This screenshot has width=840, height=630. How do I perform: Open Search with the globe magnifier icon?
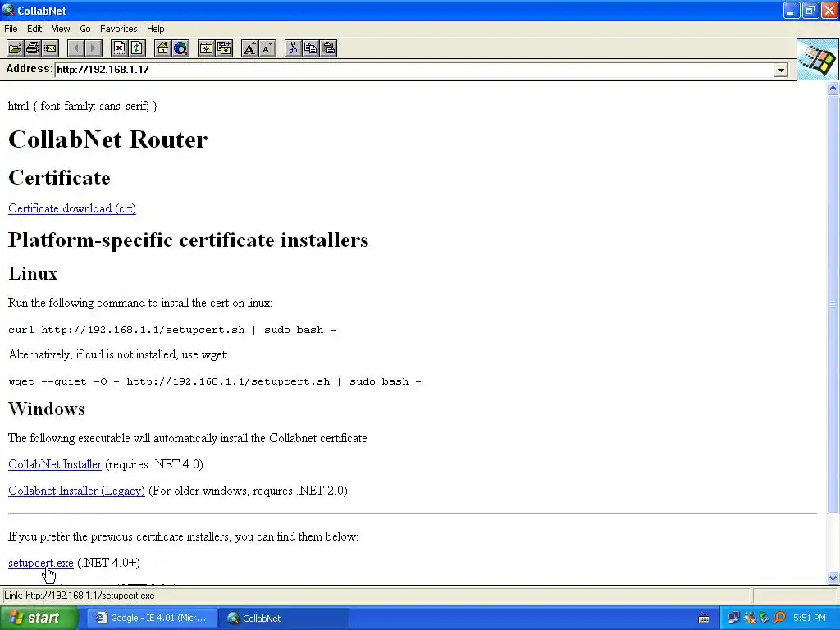(180, 48)
